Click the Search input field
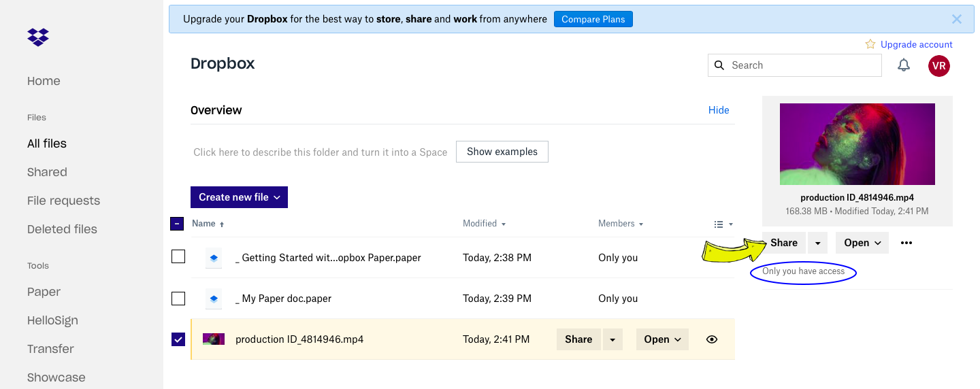 coord(795,65)
